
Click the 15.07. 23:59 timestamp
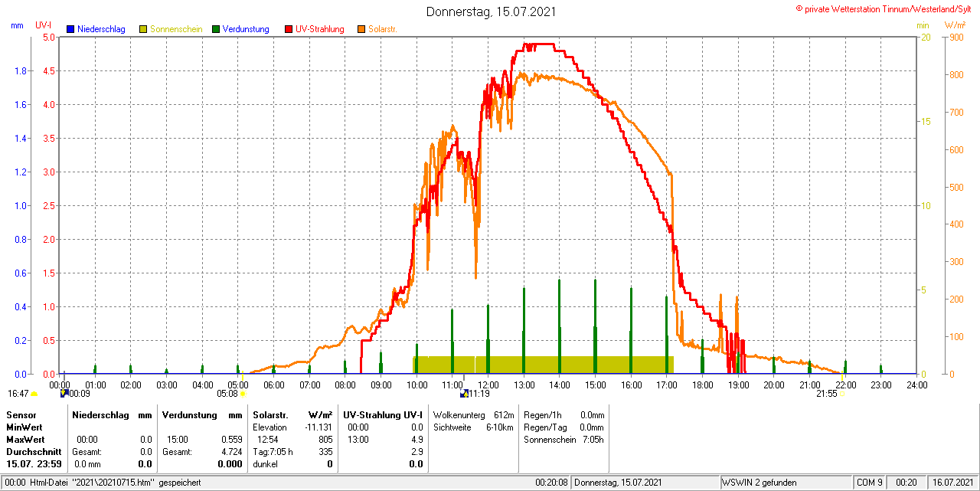pos(34,464)
